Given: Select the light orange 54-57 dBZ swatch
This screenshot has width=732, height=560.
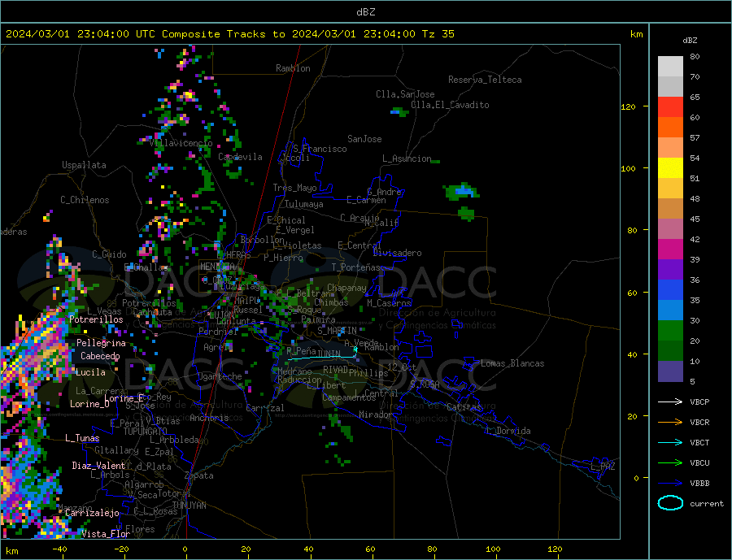Looking at the screenshot, I should coord(670,147).
